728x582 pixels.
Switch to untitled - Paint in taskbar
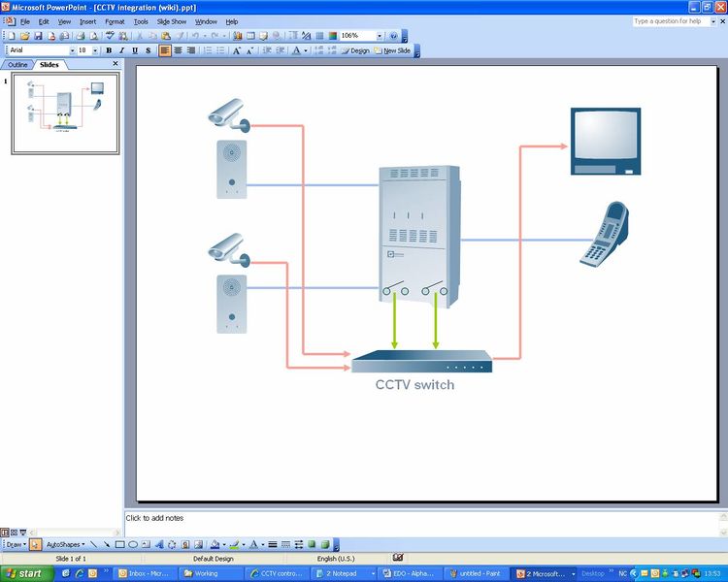(475, 573)
